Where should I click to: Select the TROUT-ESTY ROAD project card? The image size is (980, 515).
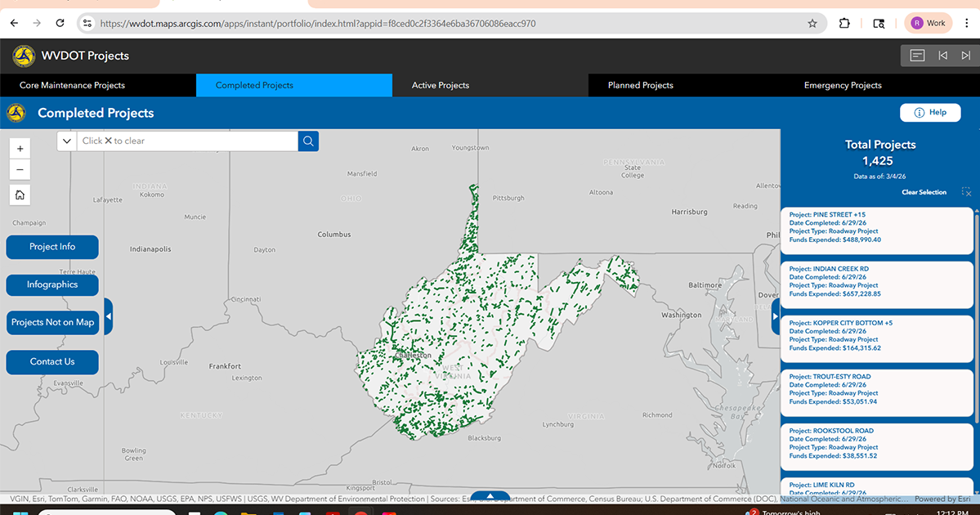coord(877,392)
